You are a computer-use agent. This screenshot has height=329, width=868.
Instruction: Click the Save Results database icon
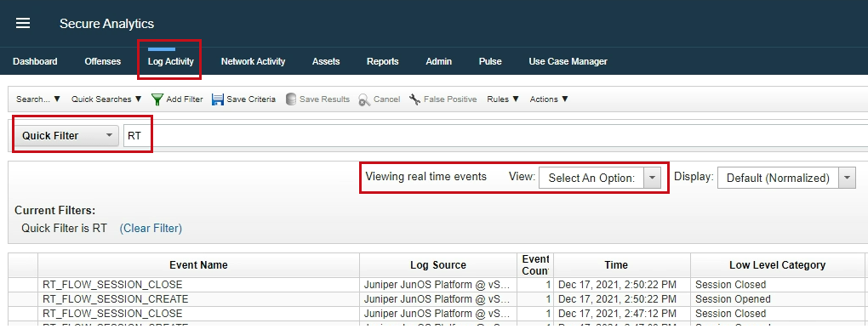(x=291, y=99)
